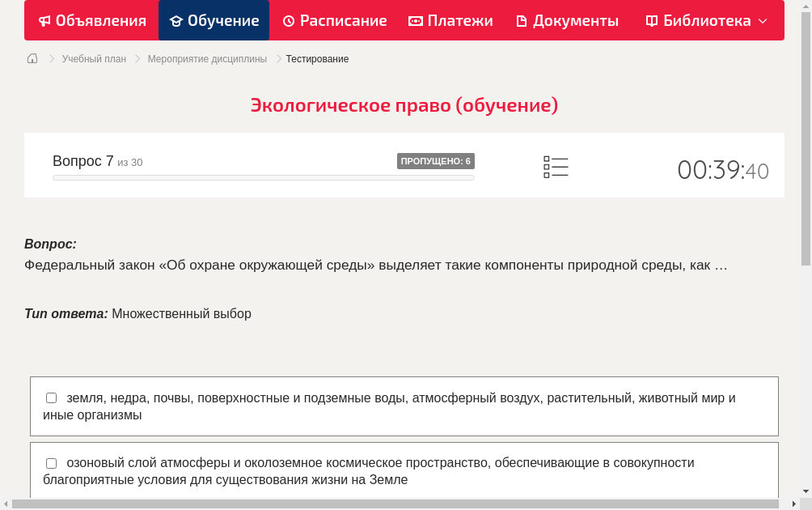This screenshot has width=812, height=510.
Task: Open the question navigator list icon
Action: [x=556, y=167]
